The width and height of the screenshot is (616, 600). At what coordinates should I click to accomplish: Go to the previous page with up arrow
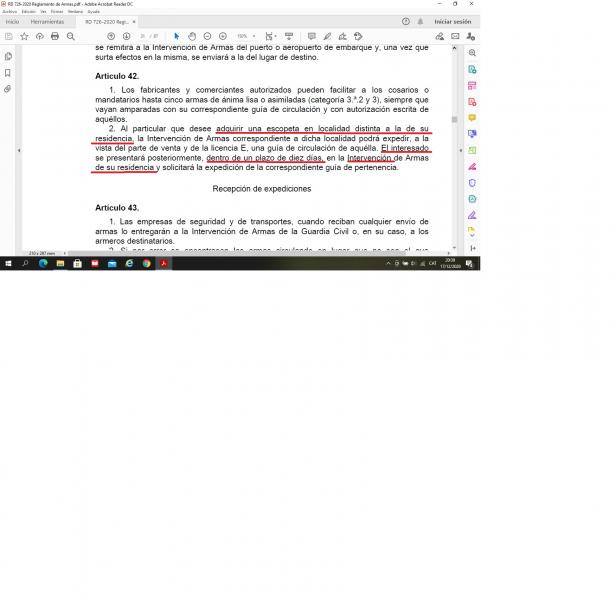[x=111, y=36]
